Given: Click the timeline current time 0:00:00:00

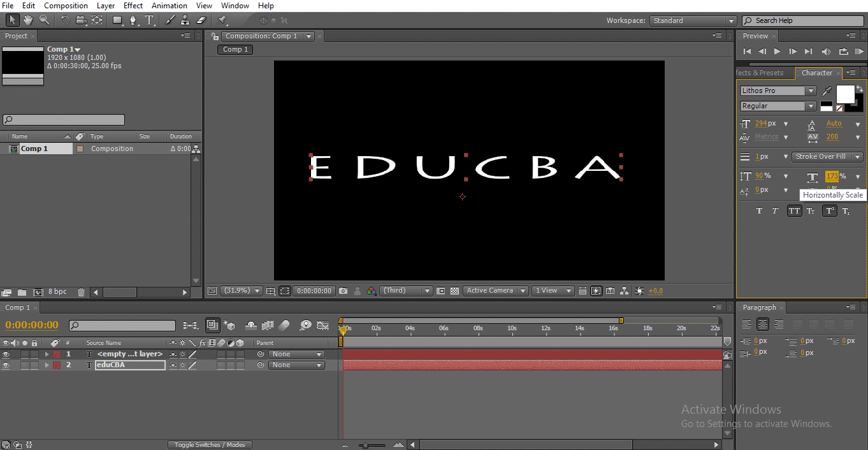Looking at the screenshot, I should point(32,325).
